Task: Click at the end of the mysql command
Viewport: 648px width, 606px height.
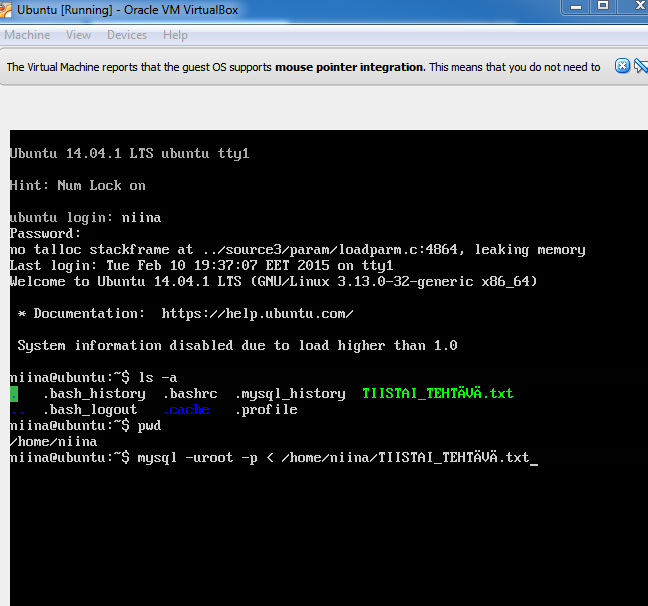Action: [536, 457]
